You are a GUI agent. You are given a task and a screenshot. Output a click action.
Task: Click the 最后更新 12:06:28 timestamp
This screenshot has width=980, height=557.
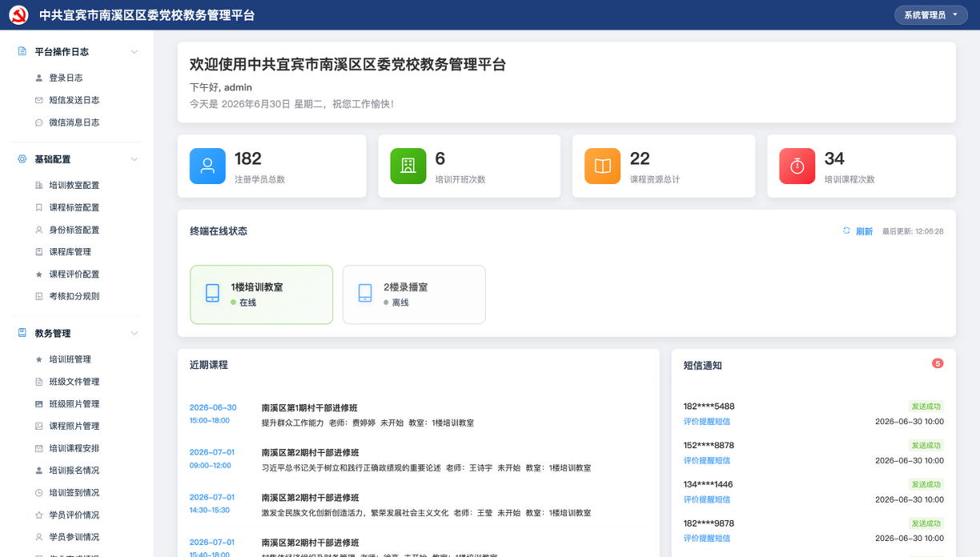[x=913, y=231]
